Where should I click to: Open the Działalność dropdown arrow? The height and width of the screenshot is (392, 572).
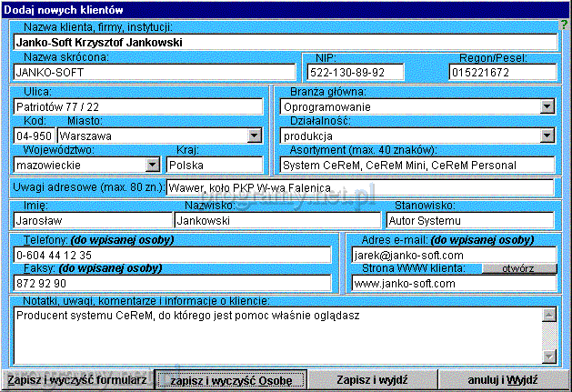(547, 136)
